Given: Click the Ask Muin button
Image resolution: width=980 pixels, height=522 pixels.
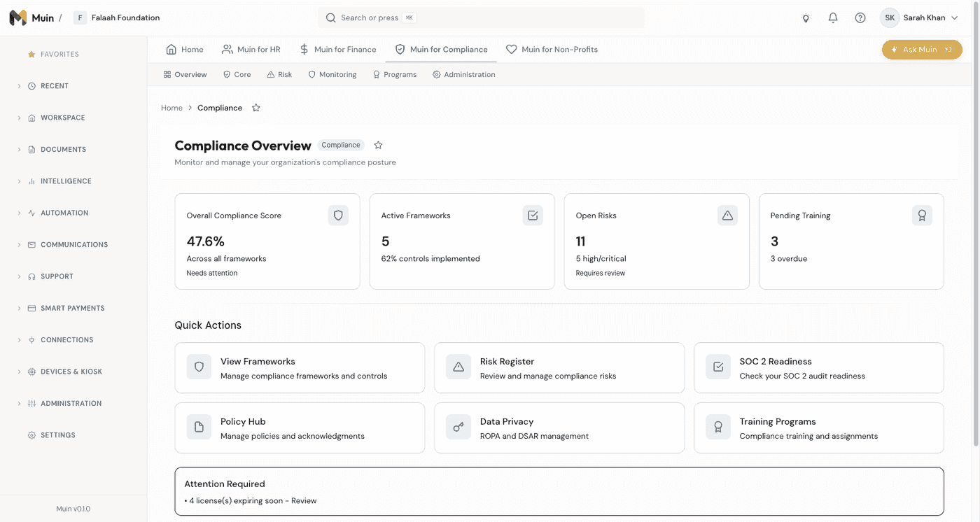Looking at the screenshot, I should pyautogui.click(x=922, y=50).
